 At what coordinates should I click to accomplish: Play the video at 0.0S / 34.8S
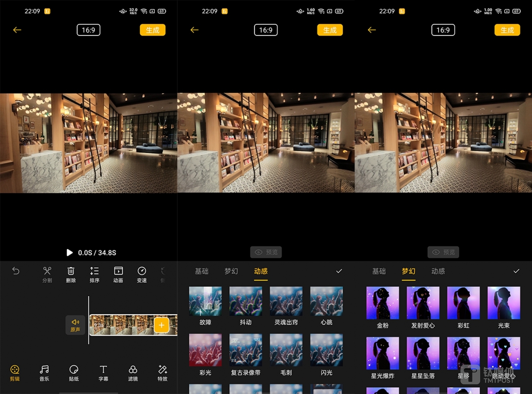pos(70,252)
